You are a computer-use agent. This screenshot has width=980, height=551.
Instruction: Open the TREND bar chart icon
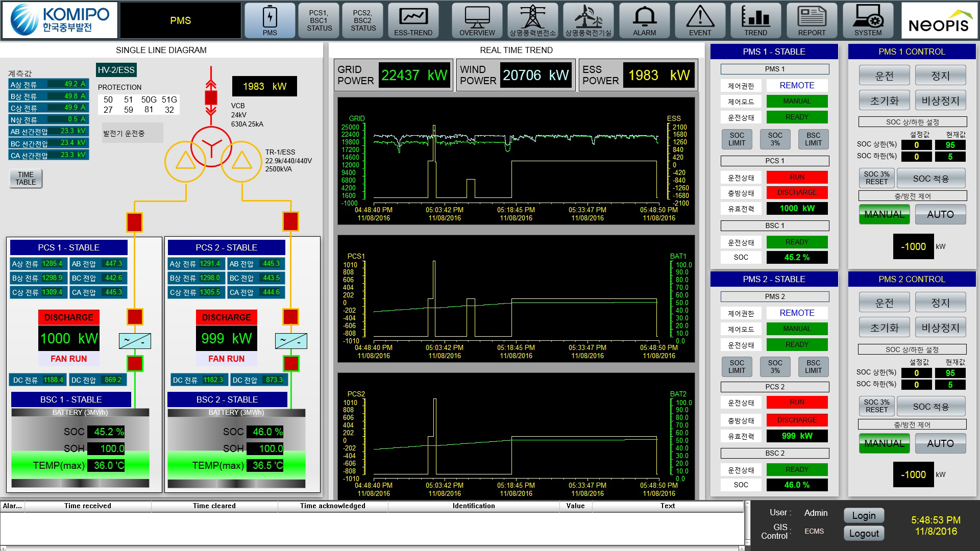755,20
